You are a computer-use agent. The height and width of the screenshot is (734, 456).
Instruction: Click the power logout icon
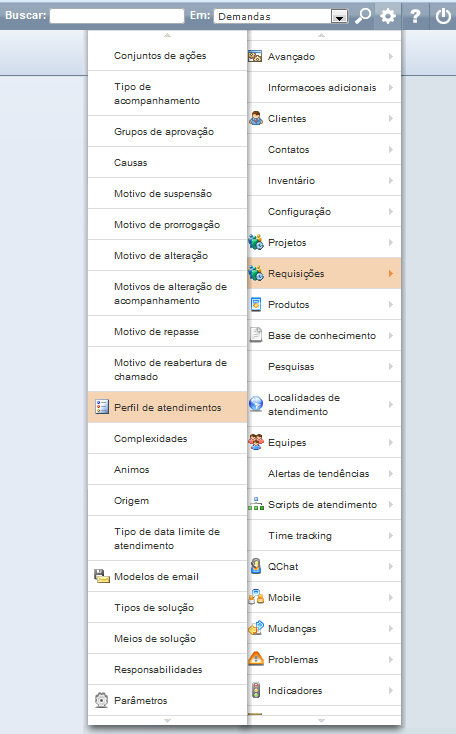[x=443, y=16]
